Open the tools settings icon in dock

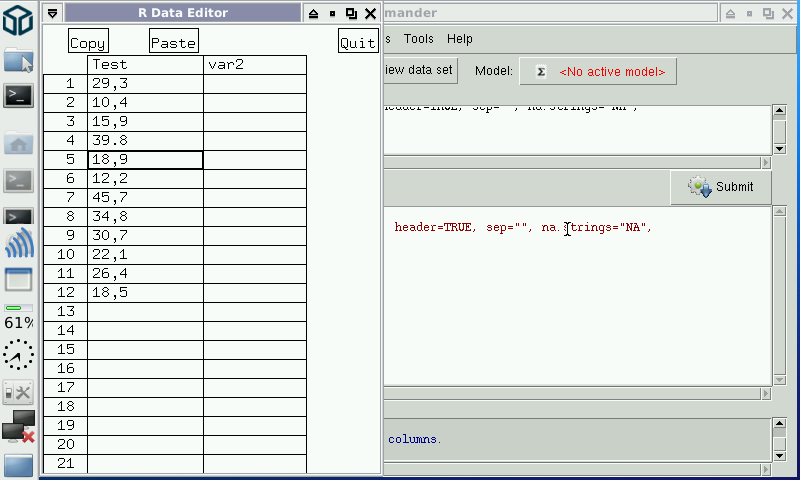tap(18, 392)
